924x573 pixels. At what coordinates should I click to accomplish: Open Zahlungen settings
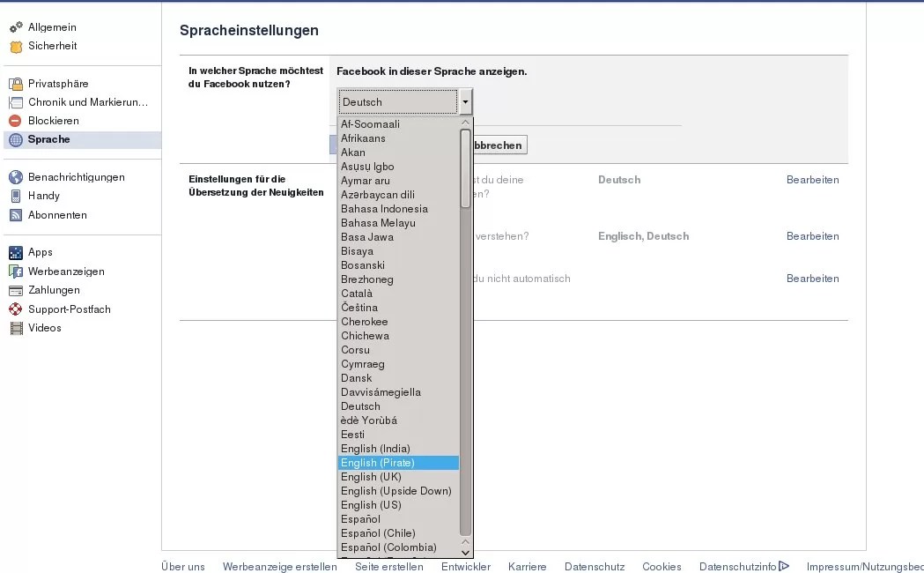tap(55, 290)
